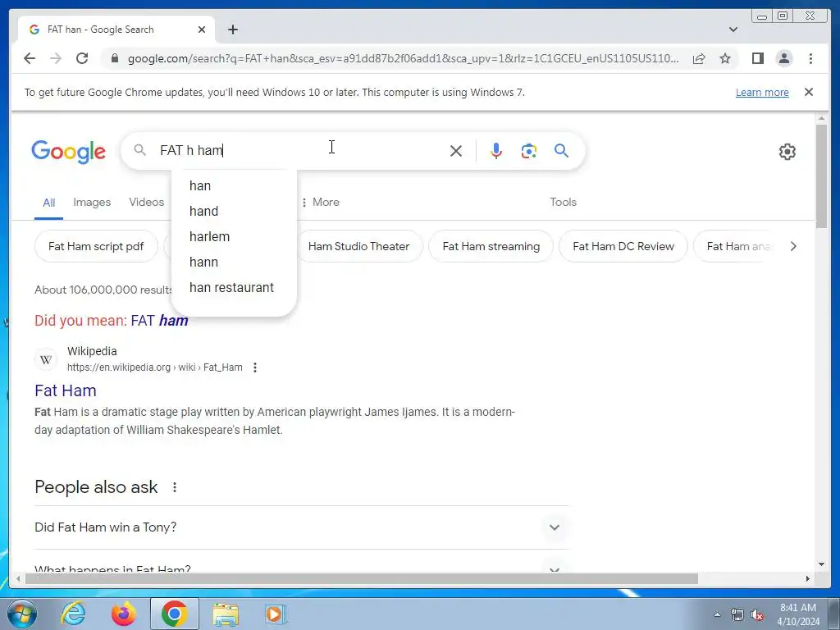The image size is (840, 630).
Task: Open Windows Media Player from taskbar
Action: tap(276, 614)
